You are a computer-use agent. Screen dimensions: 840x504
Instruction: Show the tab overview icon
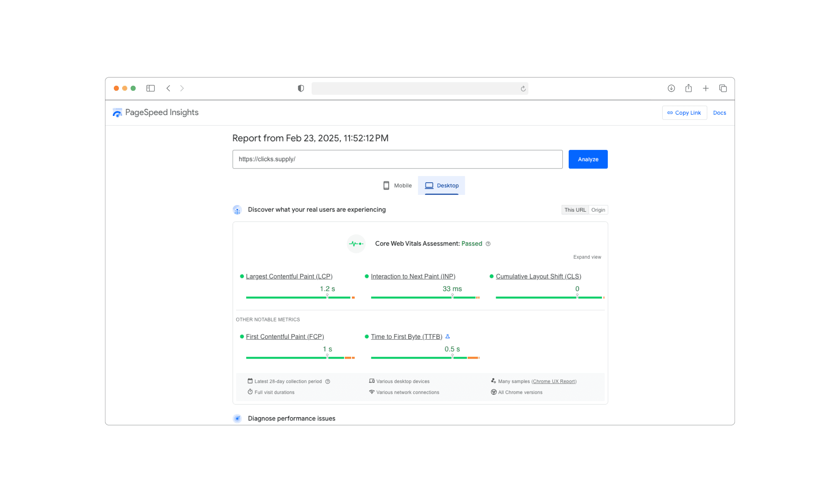[x=723, y=88]
